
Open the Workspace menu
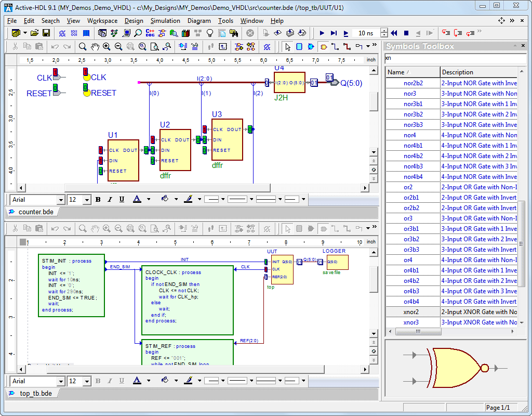click(102, 21)
